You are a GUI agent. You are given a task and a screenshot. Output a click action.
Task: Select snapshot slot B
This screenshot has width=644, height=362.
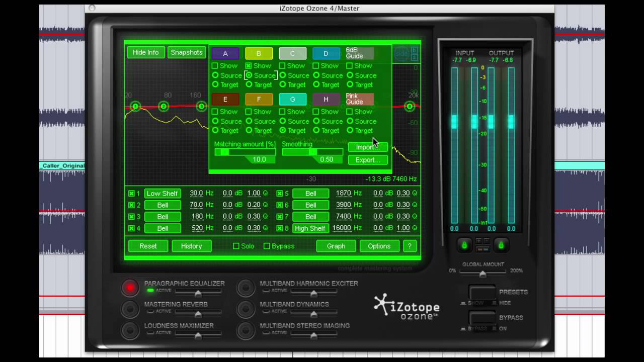pyautogui.click(x=259, y=53)
